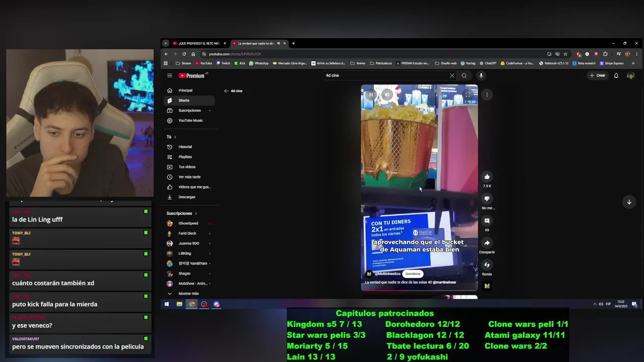The height and width of the screenshot is (362, 644).
Task: Click the youtube.com address bar
Action: 372,54
